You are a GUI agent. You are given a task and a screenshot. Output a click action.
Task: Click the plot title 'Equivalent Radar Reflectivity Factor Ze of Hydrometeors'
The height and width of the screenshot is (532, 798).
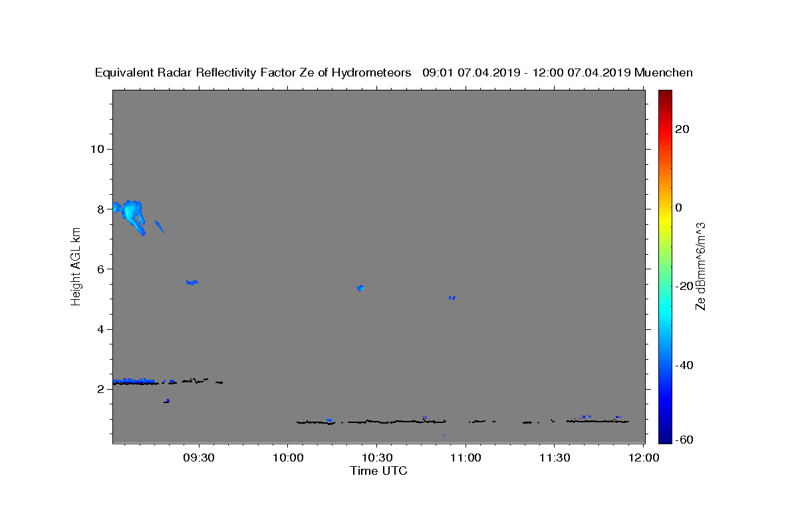253,73
